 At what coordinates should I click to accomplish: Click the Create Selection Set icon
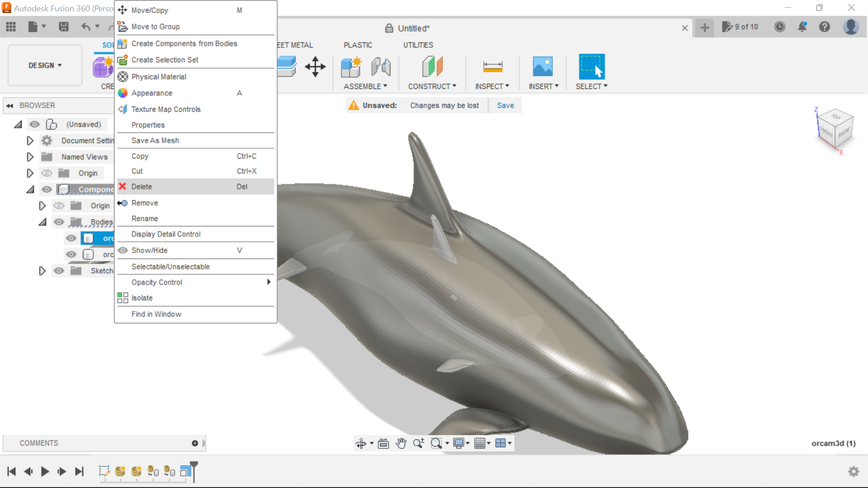(122, 60)
